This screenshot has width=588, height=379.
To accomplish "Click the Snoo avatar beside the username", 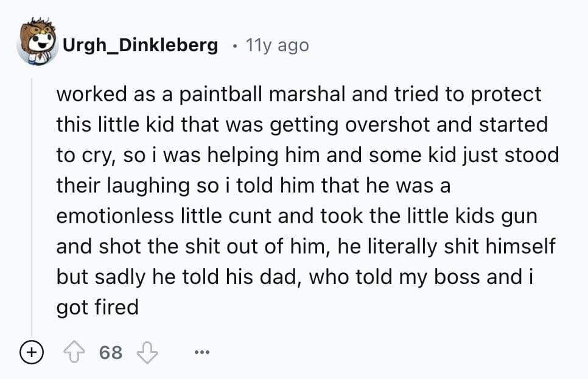I will pos(37,43).
